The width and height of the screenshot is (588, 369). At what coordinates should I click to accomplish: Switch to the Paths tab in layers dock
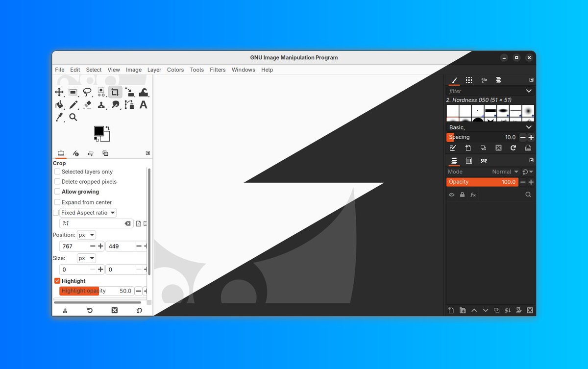point(484,160)
